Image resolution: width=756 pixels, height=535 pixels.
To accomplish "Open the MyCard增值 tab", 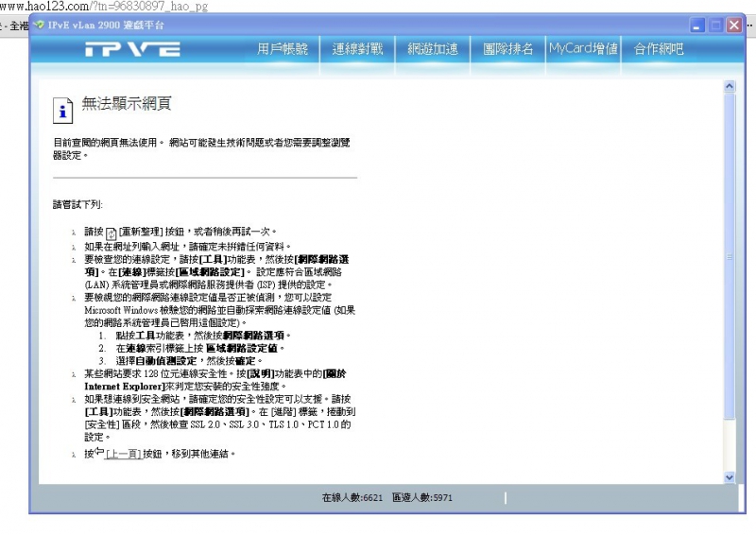I will pos(583,48).
